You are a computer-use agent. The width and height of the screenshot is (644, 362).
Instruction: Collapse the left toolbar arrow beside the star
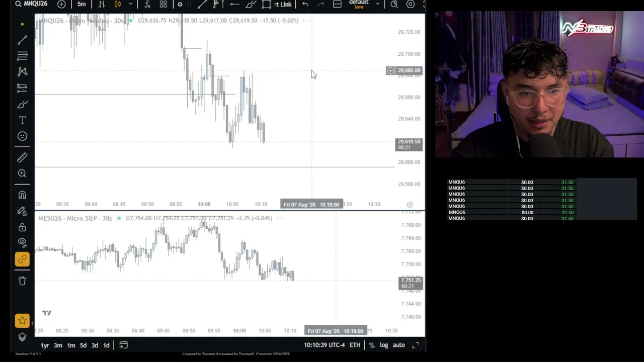[x=32, y=323]
